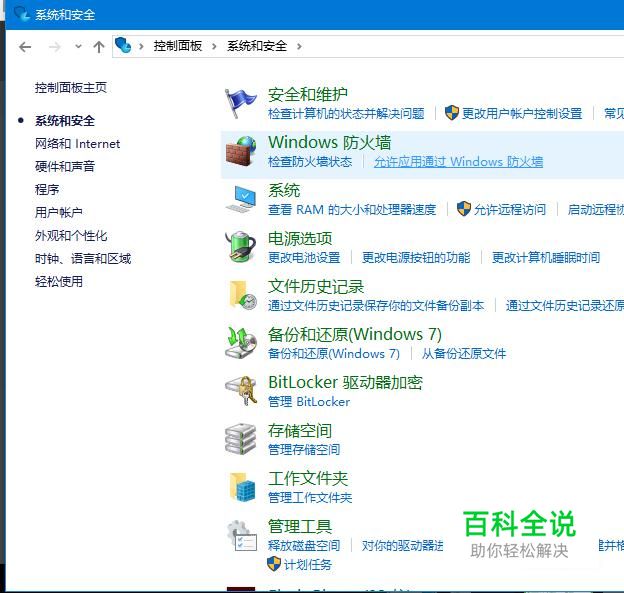Viewport: 624px width, 593px height.
Task: Open 时钟、语言和区域 category in sidebar
Action: 83,259
